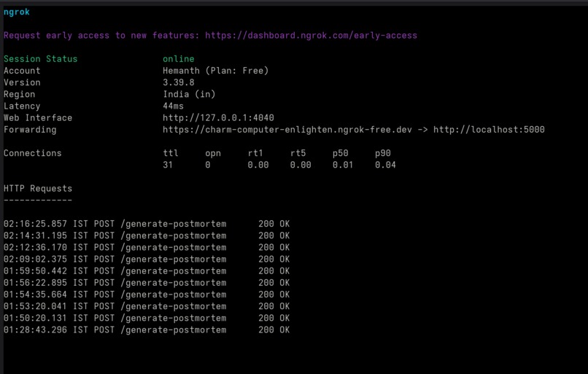Click the request logged at 01:59:50.442
Image resolution: width=588 pixels, height=374 pixels.
pos(147,271)
